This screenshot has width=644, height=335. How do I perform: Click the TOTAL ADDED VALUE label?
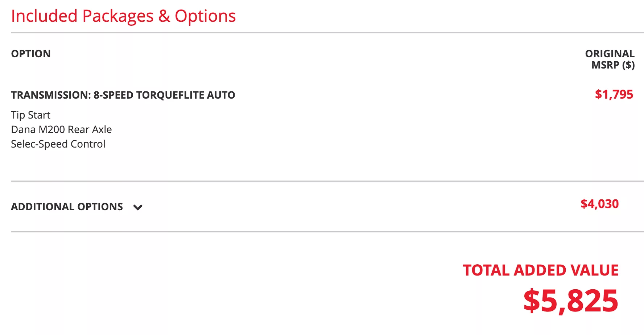(x=541, y=270)
